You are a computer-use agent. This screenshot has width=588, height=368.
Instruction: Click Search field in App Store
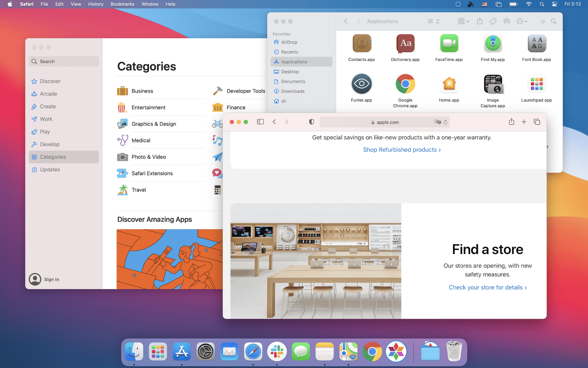64,62
